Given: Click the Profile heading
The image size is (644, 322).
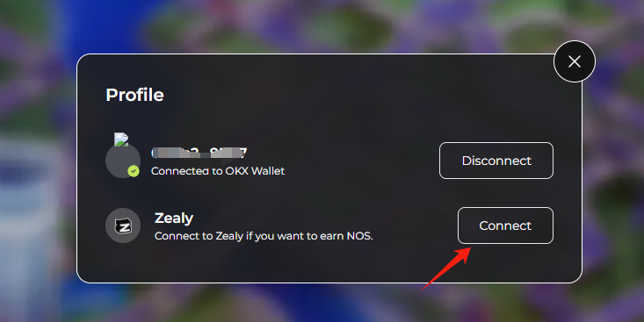Looking at the screenshot, I should [134, 95].
